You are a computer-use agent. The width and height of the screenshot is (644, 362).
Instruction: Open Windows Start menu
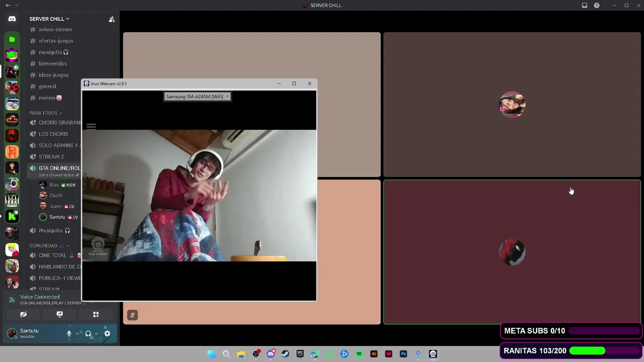pos(211,354)
